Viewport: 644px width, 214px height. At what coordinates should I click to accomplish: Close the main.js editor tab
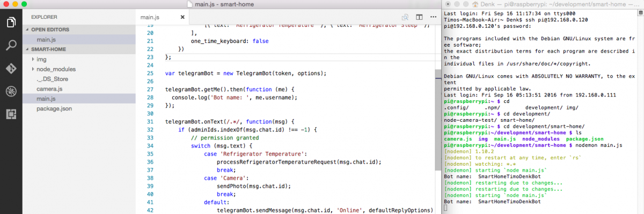[x=182, y=17]
